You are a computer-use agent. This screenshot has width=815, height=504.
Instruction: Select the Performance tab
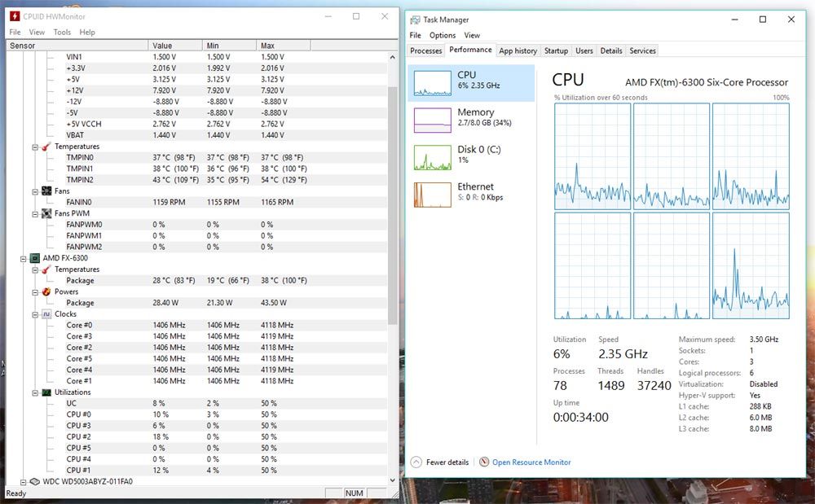click(x=470, y=50)
